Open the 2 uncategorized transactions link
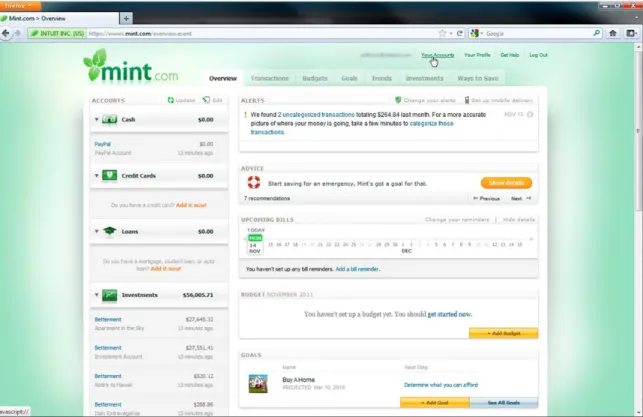 click(x=316, y=115)
